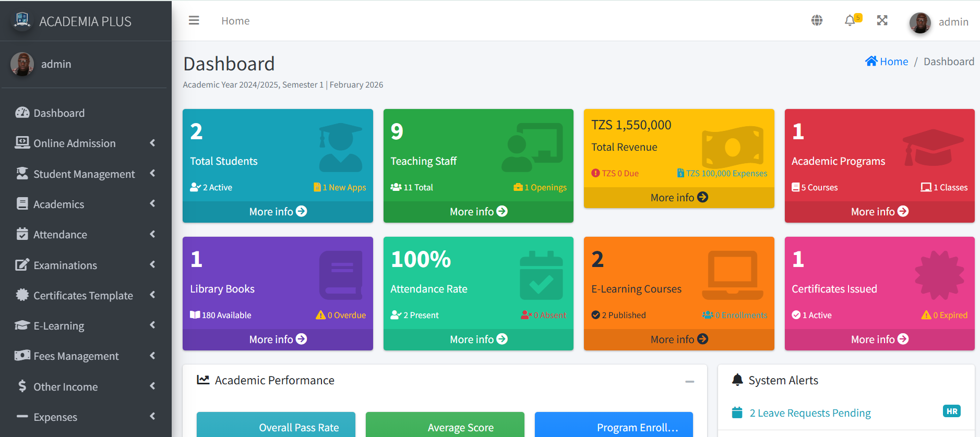
Task: Click the Academia Plus logo icon
Action: point(22,20)
